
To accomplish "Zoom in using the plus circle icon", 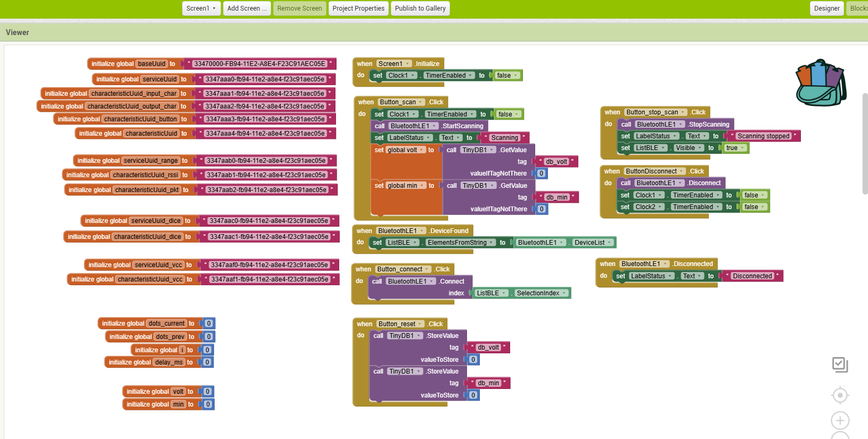I will [840, 420].
